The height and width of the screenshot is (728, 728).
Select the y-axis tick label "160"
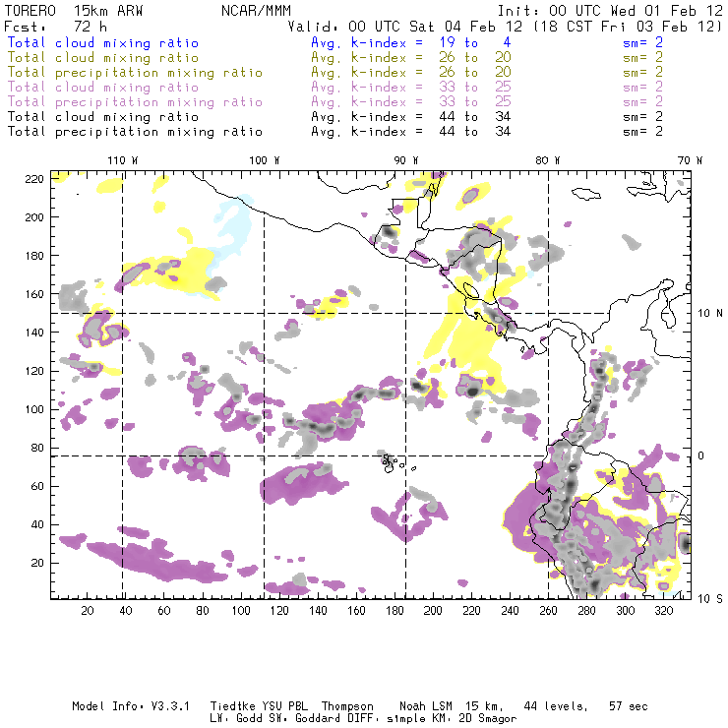(34, 294)
